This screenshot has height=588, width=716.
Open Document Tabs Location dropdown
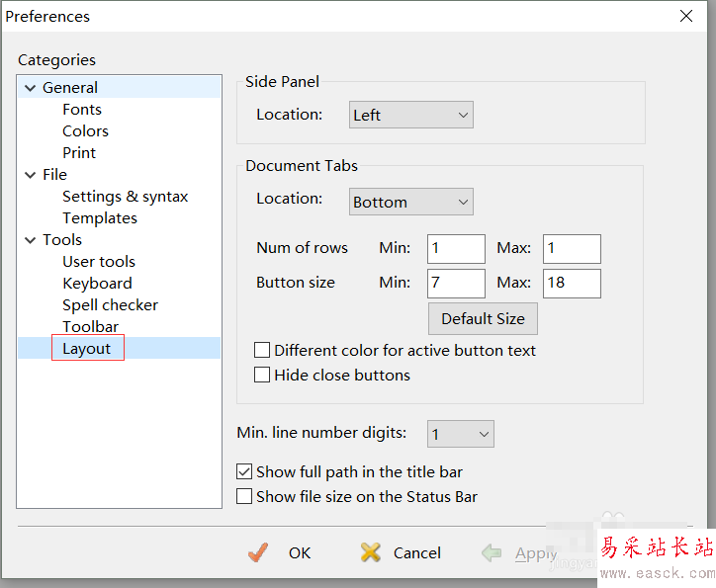pos(411,202)
